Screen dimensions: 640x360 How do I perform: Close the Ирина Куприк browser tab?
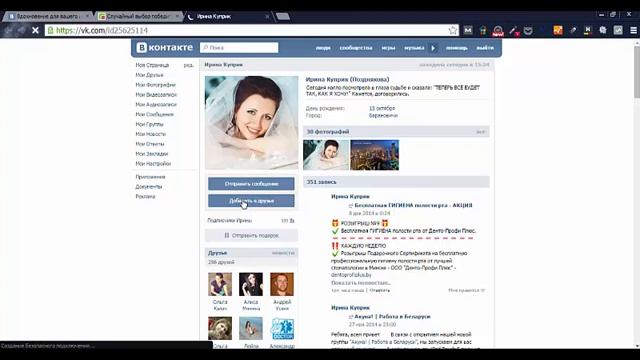coord(267,16)
